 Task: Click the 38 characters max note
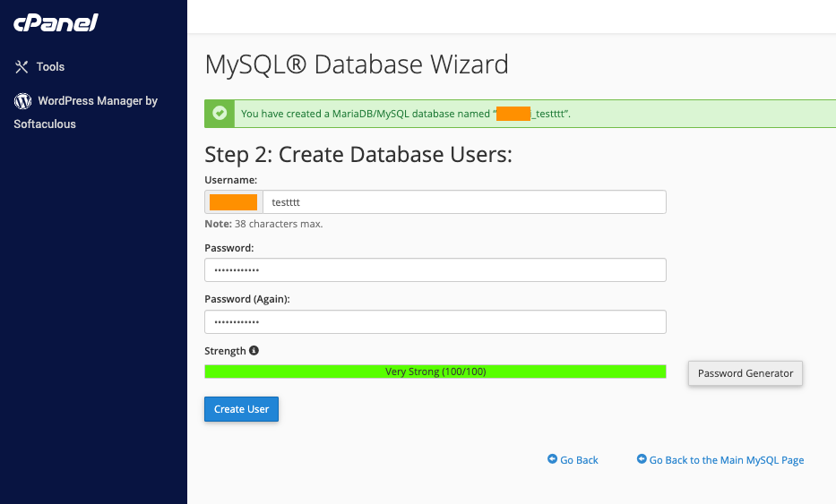point(264,224)
